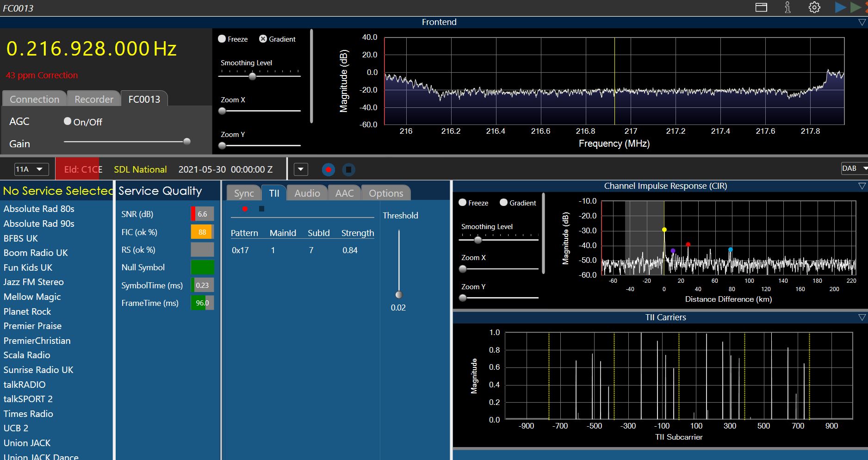Select Absolute Rad 80s service
This screenshot has width=868, height=460.
pos(39,209)
